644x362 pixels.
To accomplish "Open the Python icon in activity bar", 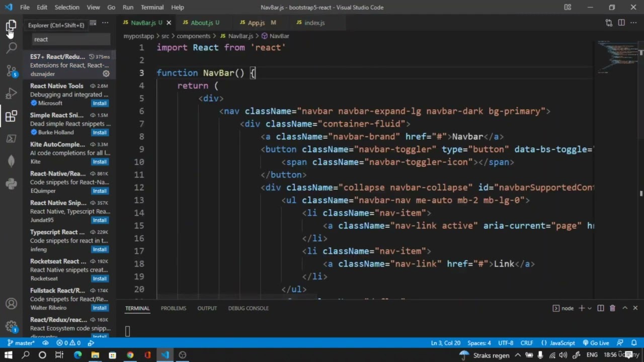I will click(11, 184).
